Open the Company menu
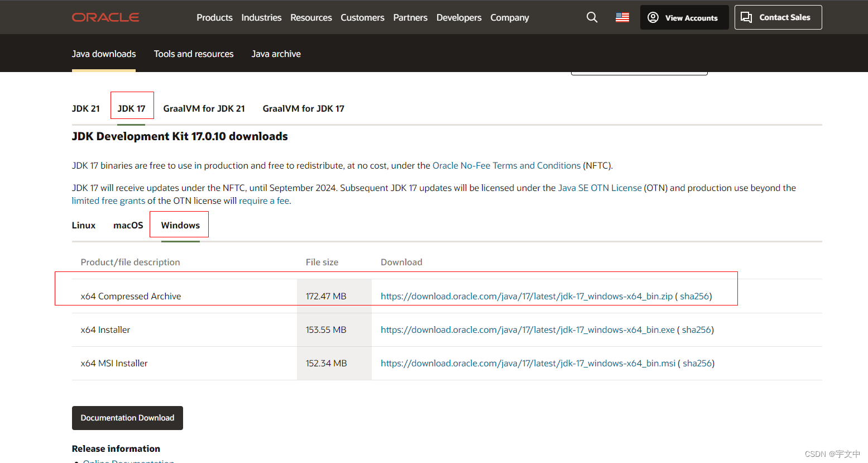868x463 pixels. (510, 17)
